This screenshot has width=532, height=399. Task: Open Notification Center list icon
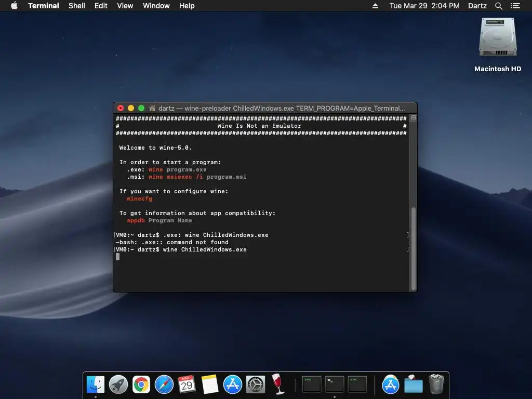(515, 6)
